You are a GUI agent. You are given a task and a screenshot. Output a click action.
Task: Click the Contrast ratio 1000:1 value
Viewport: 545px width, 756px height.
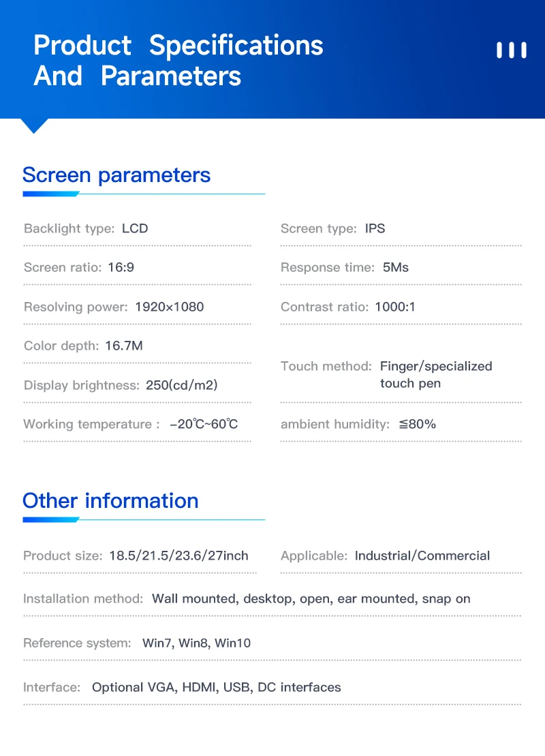tap(395, 307)
